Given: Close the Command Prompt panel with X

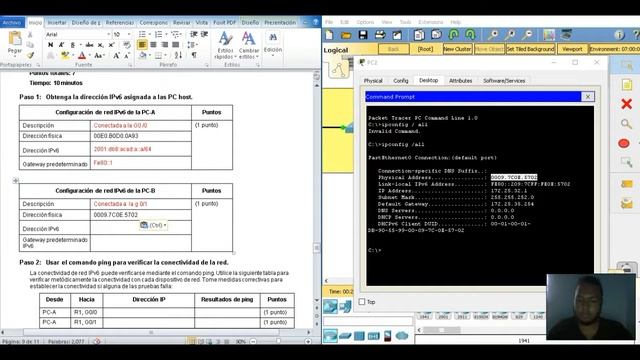Looking at the screenshot, I should click(588, 97).
